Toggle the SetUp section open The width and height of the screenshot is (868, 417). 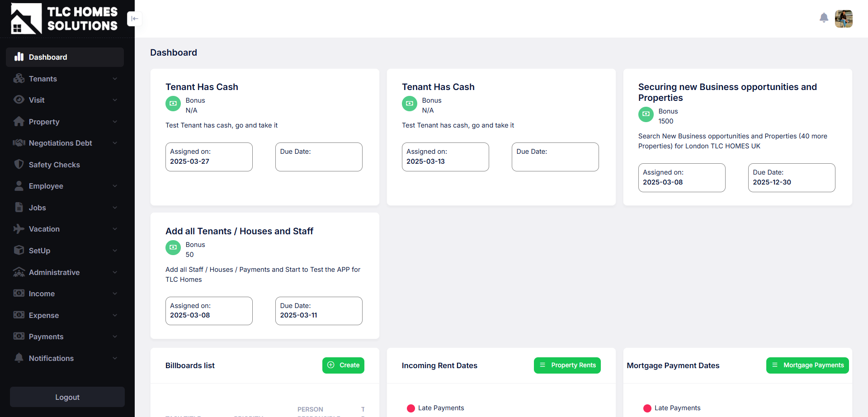pos(115,250)
